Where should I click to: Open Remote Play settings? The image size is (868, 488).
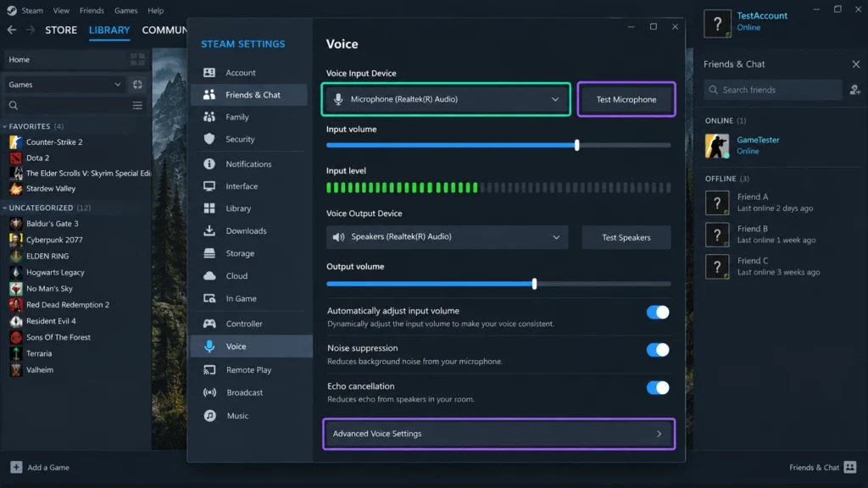pyautogui.click(x=249, y=369)
